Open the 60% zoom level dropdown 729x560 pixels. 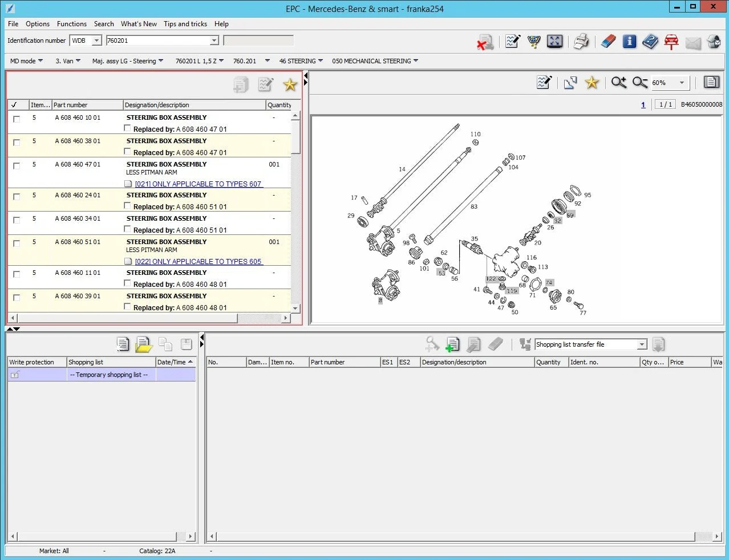click(x=682, y=83)
